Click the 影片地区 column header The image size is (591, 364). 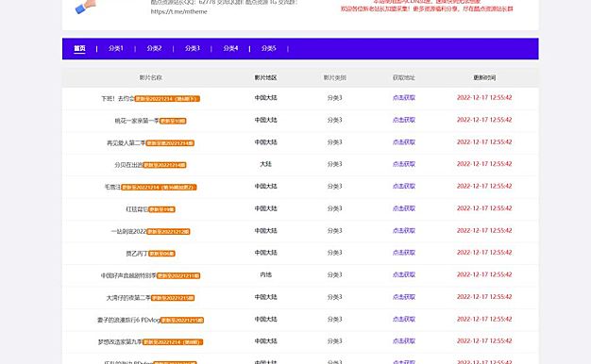click(265, 77)
